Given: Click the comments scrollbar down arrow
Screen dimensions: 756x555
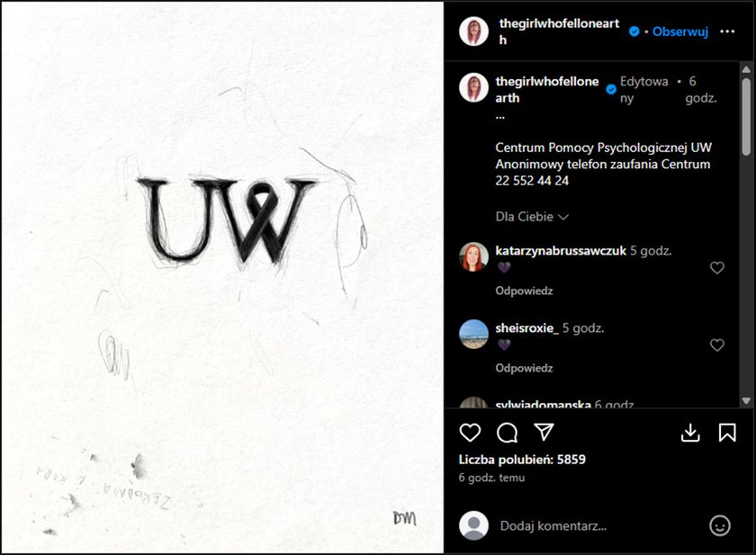Looking at the screenshot, I should (x=746, y=401).
